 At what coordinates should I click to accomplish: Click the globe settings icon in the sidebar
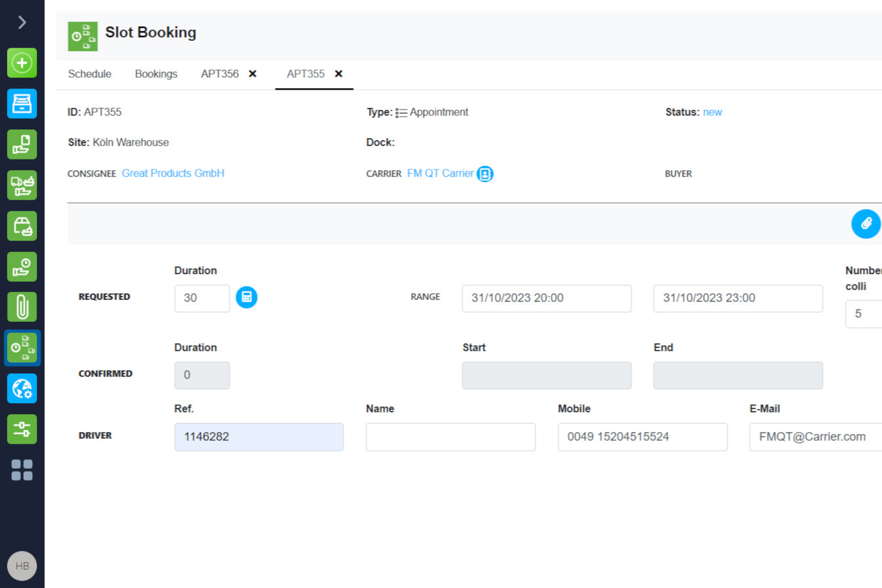pos(22,389)
